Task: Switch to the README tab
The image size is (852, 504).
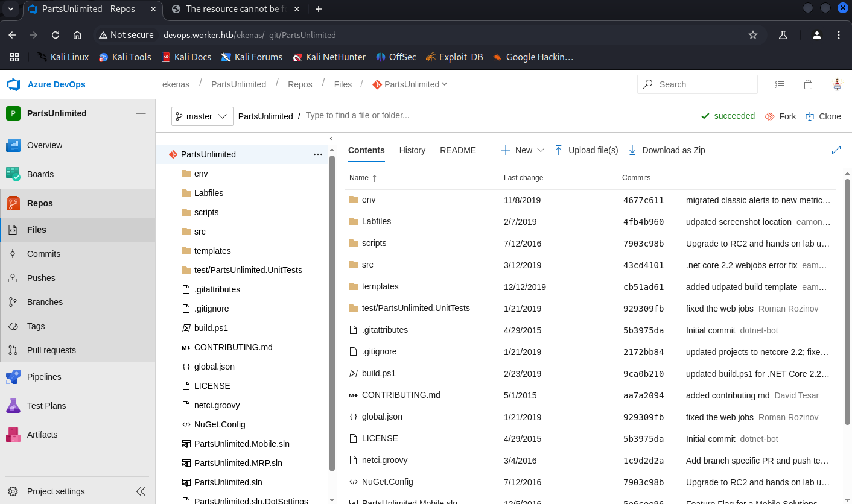Action: point(458,150)
